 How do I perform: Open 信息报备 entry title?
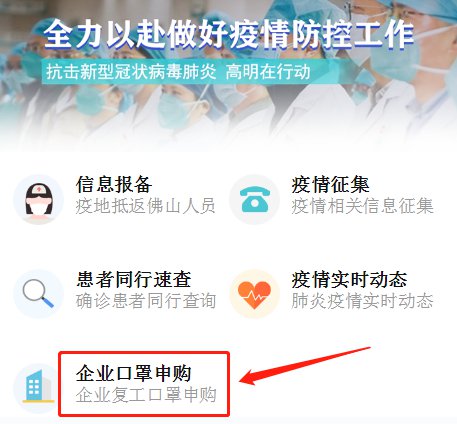coord(114,184)
